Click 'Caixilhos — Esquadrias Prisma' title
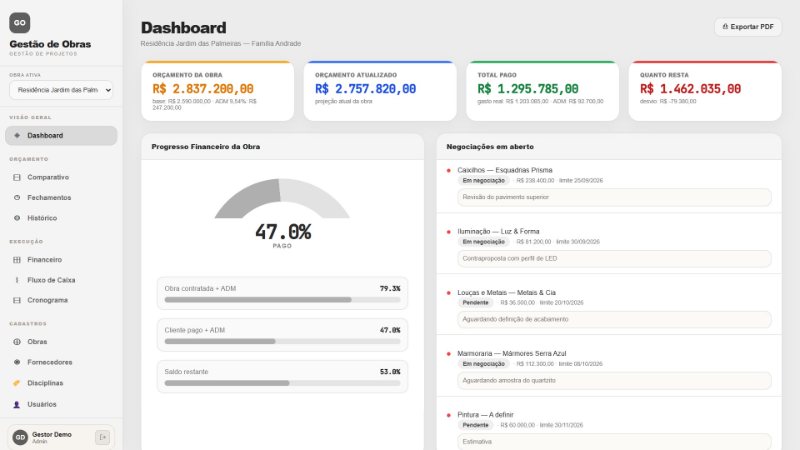 point(505,170)
